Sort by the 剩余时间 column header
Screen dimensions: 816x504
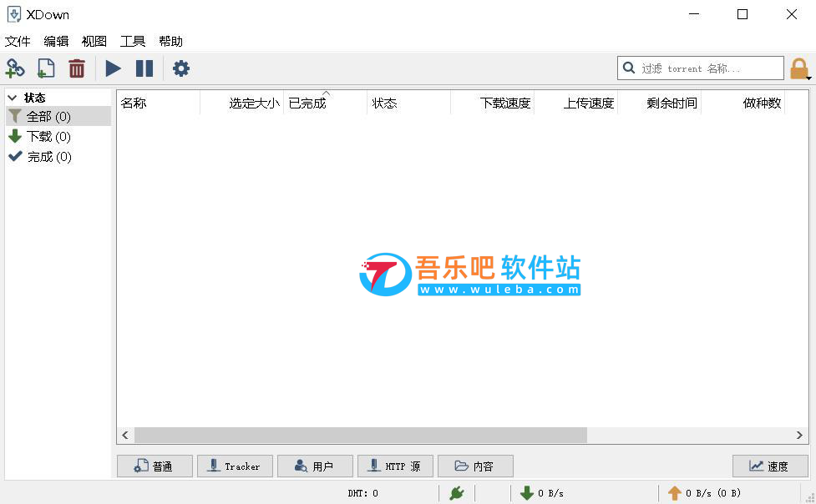(659, 103)
